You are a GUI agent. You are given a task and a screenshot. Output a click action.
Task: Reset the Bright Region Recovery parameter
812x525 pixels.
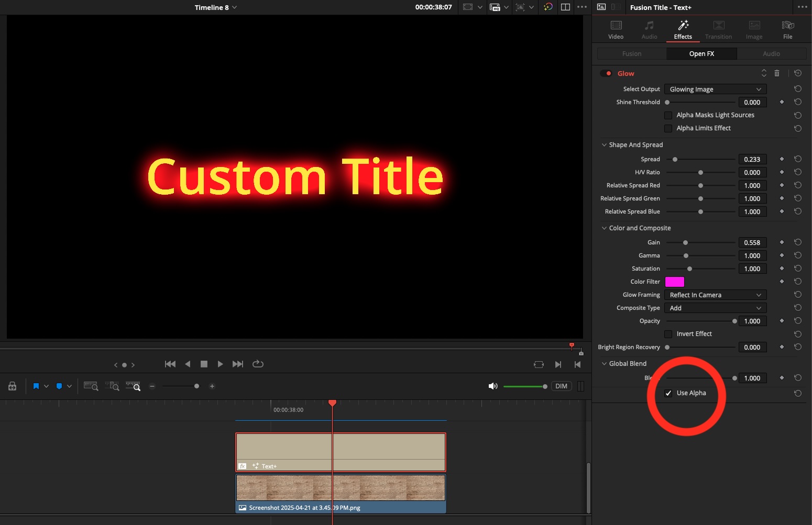[798, 347]
